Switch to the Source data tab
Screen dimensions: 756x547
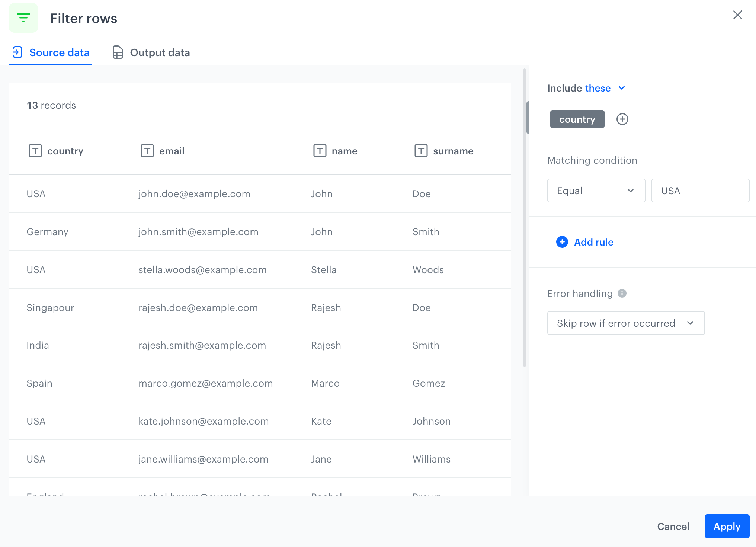(x=51, y=52)
